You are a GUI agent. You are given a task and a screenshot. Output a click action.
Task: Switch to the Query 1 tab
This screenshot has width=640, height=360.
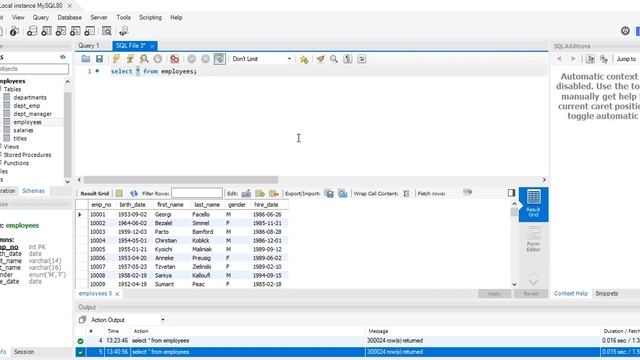pos(89,46)
